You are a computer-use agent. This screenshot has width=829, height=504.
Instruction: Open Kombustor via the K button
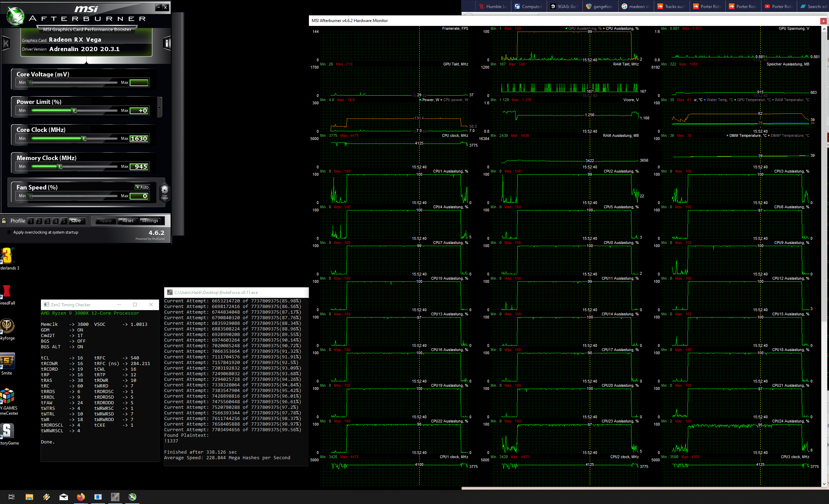(6, 43)
